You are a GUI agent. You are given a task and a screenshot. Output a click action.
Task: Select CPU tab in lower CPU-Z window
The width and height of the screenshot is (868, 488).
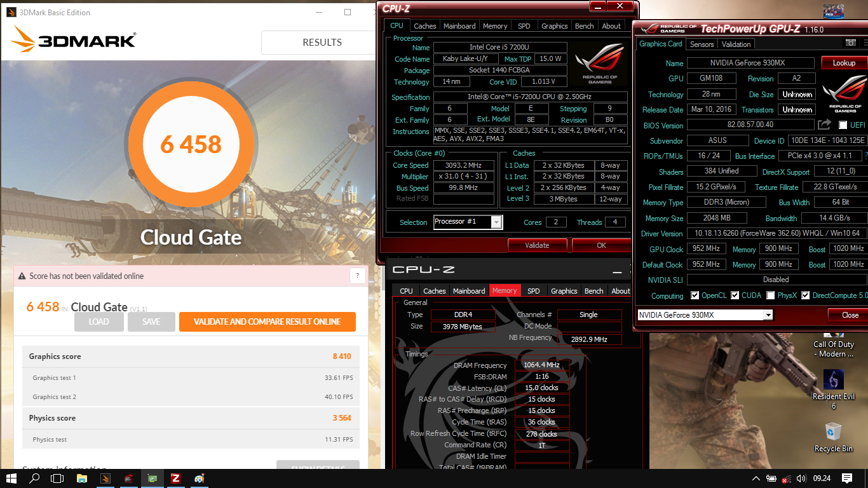pos(407,291)
